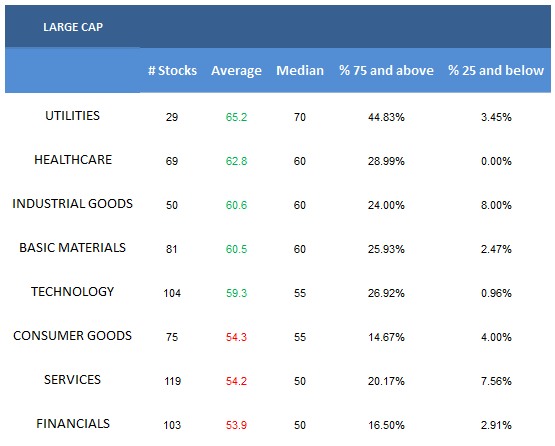Click the CONSUMER GOODS row label
Viewport: 555px width, 446px height.
point(73,336)
